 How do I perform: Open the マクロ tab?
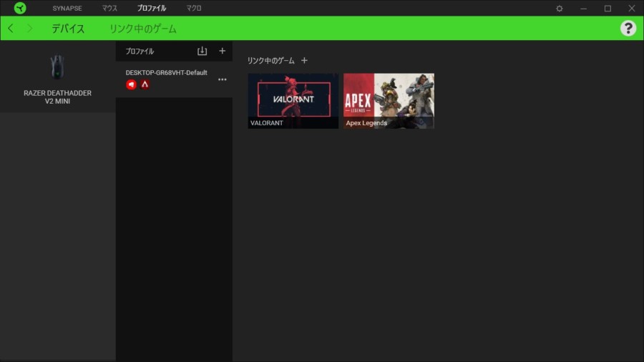193,9
